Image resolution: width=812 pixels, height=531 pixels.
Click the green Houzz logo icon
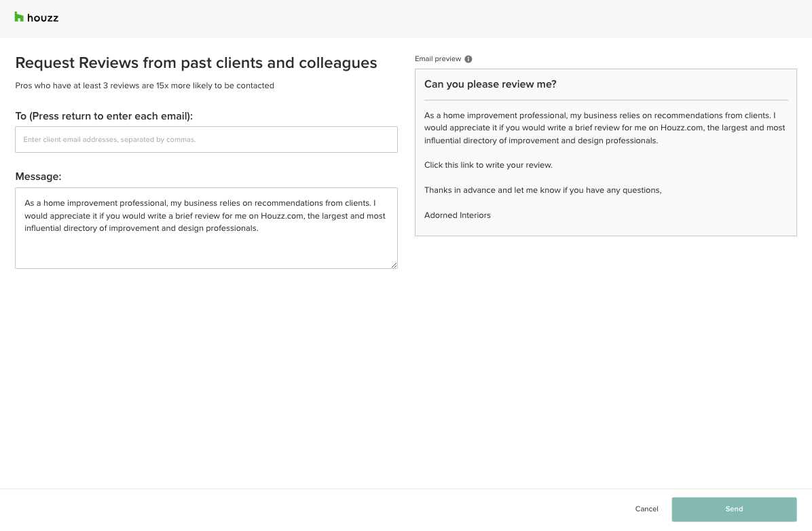pyautogui.click(x=19, y=17)
